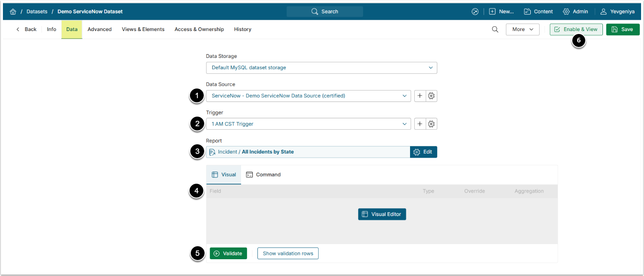Expand the Data Storage dropdown
This screenshot has width=644, height=276.
click(321, 68)
